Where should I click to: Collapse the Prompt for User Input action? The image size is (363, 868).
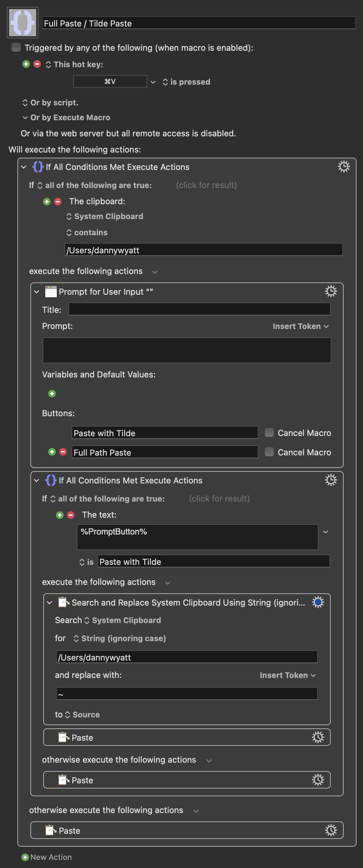pyautogui.click(x=37, y=291)
